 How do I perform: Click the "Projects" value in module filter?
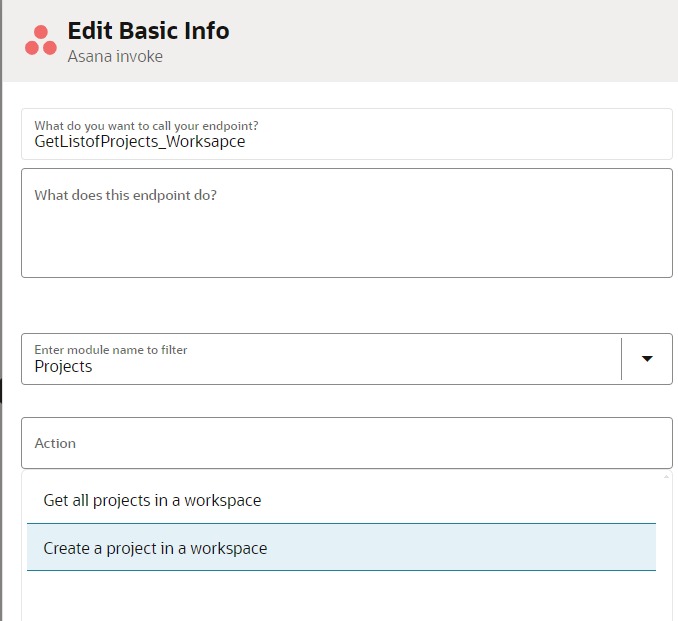[63, 367]
